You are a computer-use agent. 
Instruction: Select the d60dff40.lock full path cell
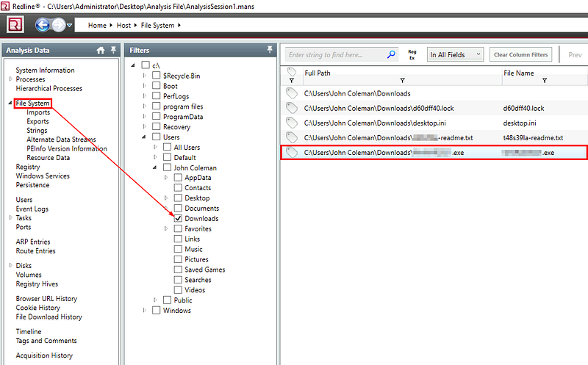[x=379, y=108]
